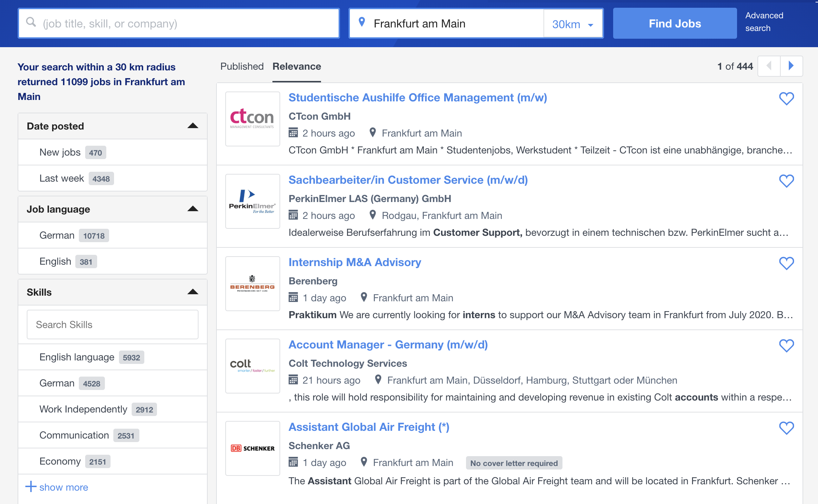Go to next results page arrow
The image size is (818, 504).
(791, 66)
